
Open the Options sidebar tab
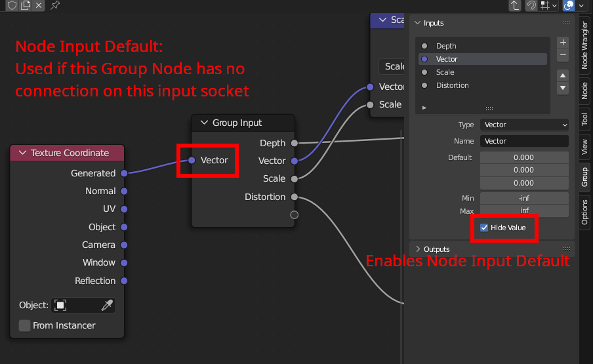click(x=584, y=212)
